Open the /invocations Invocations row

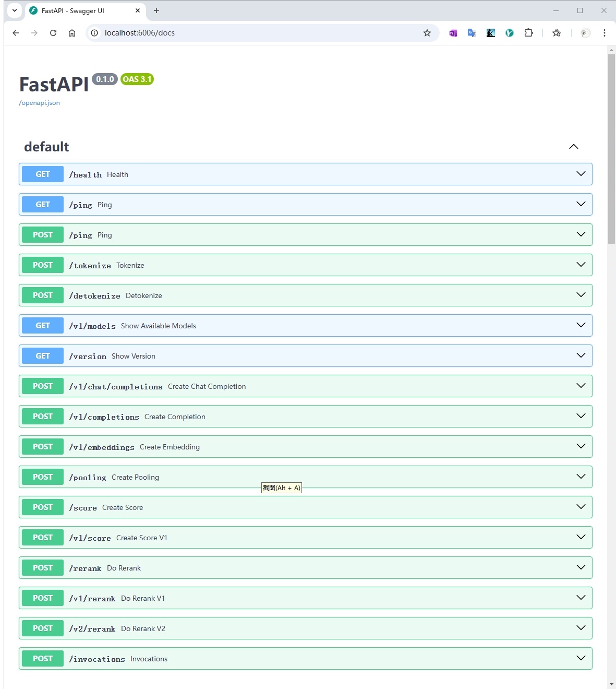click(306, 659)
